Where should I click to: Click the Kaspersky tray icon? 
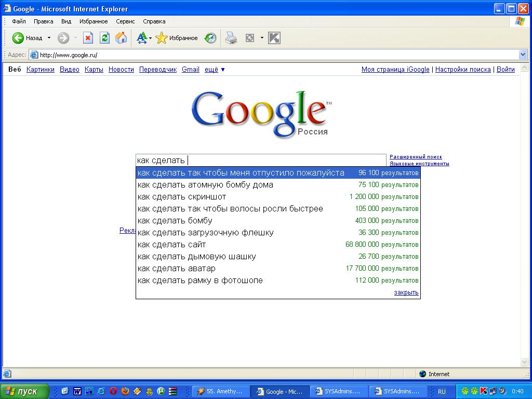[x=484, y=391]
